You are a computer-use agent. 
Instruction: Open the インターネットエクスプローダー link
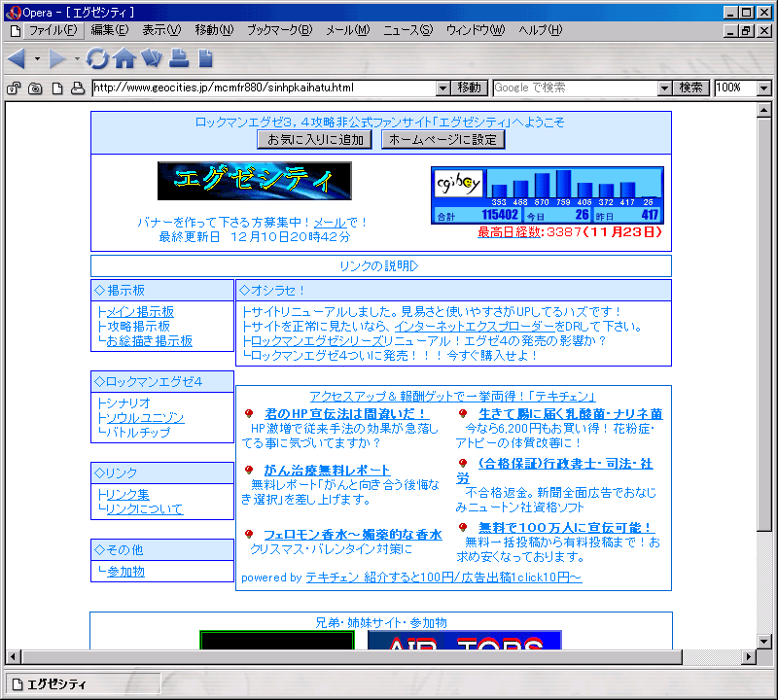[x=475, y=327]
